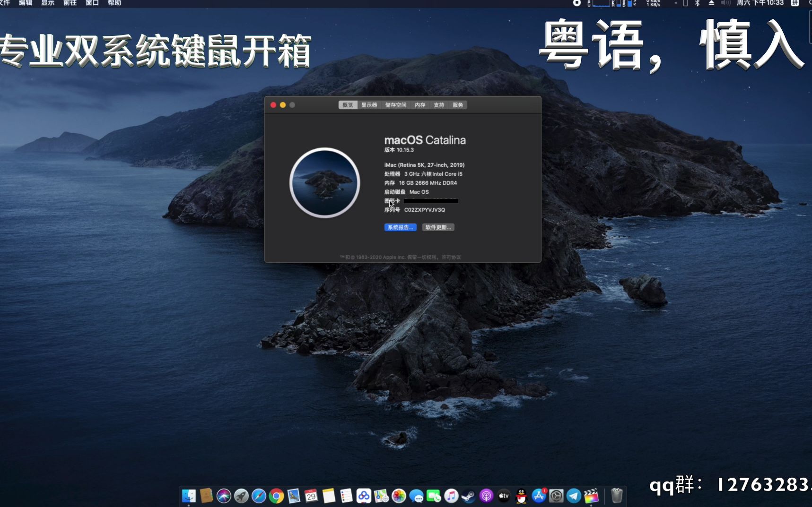Screen dimensions: 812x507
Task: Click the screen recording stop icon
Action: pos(576,3)
